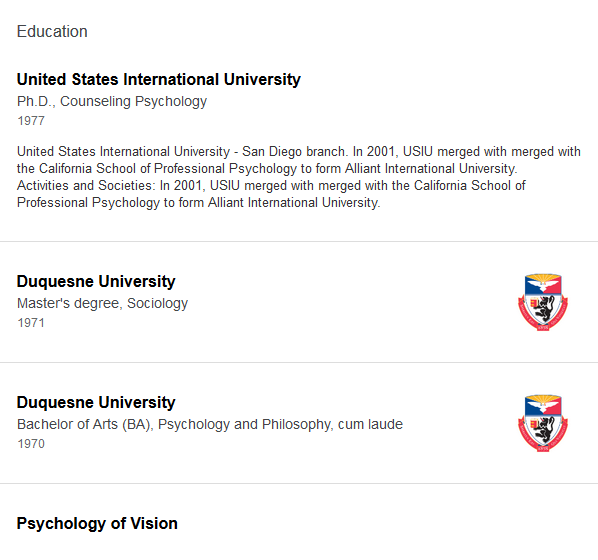Click the Duquesne University crest beside Master's degree
Screen dimensions: 598x560
543,302
